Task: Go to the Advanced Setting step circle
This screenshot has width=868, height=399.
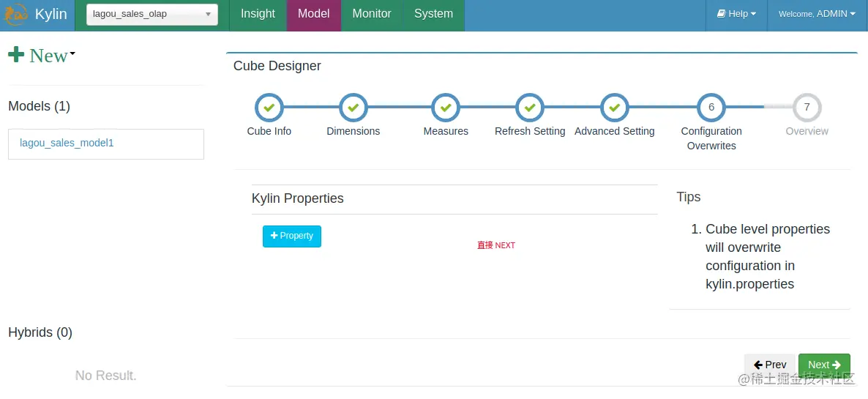Action: tap(615, 108)
